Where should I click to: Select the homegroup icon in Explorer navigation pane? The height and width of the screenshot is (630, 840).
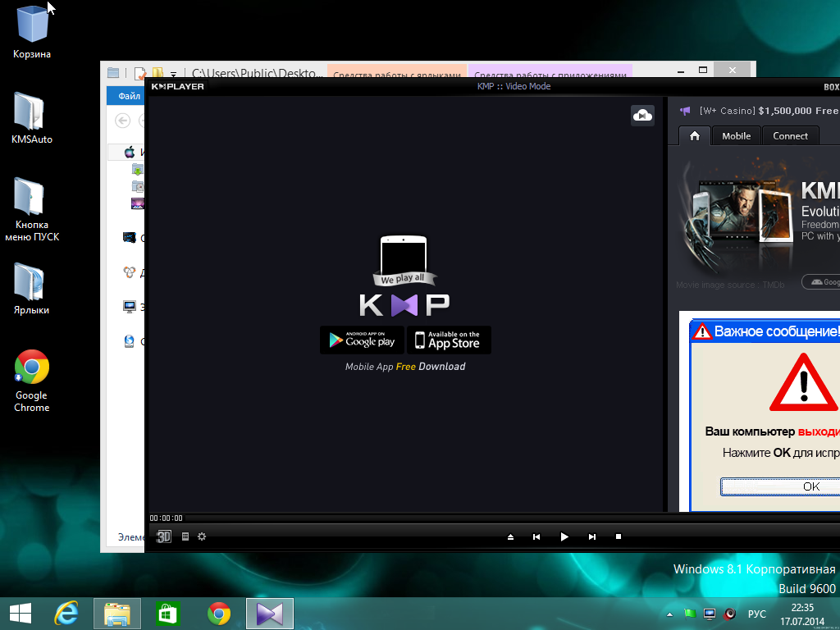(x=129, y=272)
